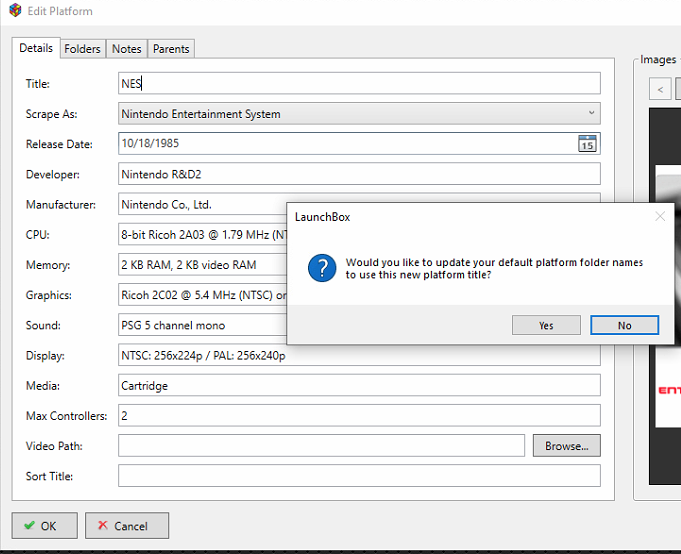Viewport: 681px width, 554px height.
Task: Browse for a video path
Action: (567, 445)
